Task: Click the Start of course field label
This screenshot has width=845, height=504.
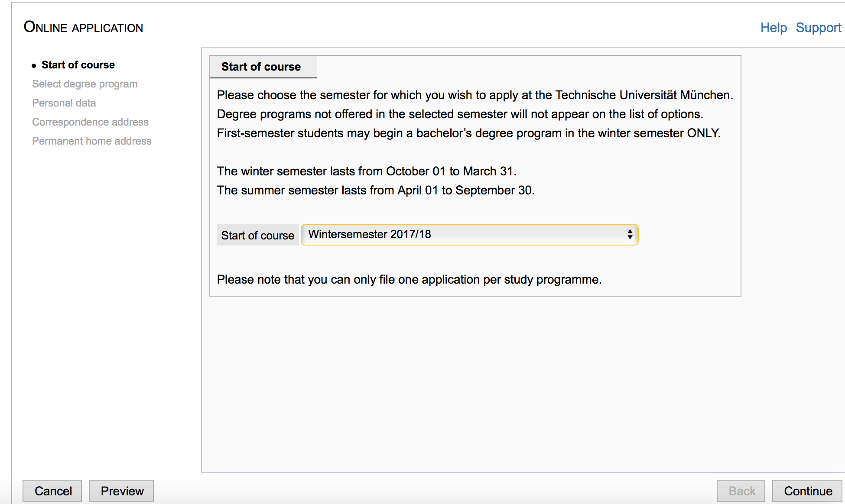Action: tap(258, 235)
